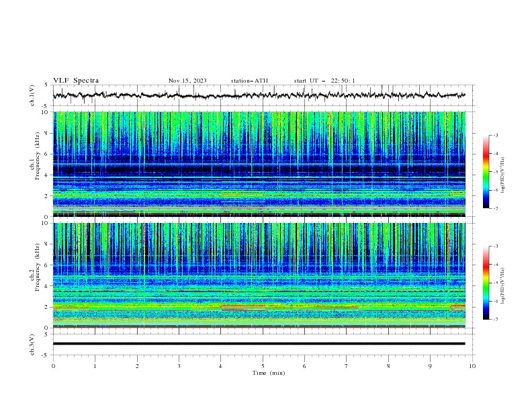This screenshot has width=532, height=411.
Task: Click the time axis tick label '0'
Action: click(x=53, y=366)
